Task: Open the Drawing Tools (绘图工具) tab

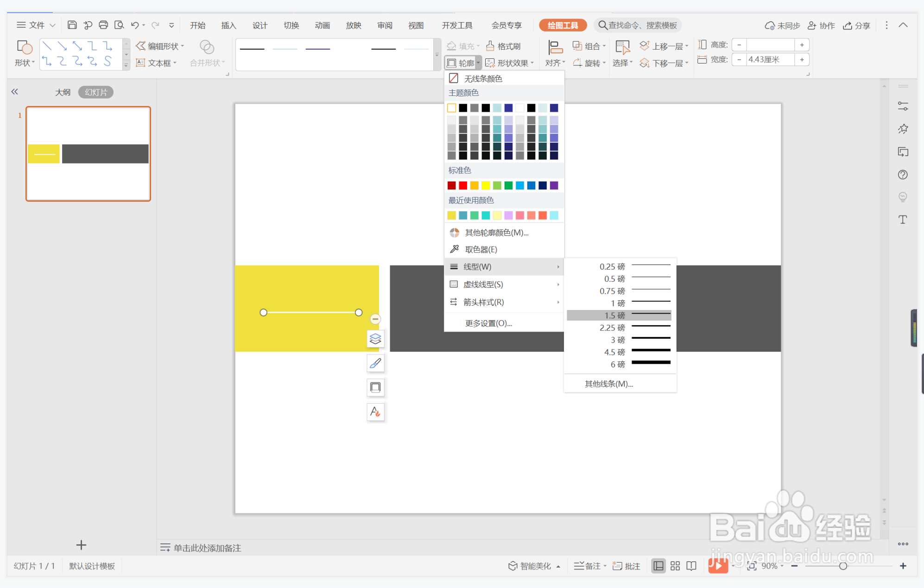Action: (563, 25)
